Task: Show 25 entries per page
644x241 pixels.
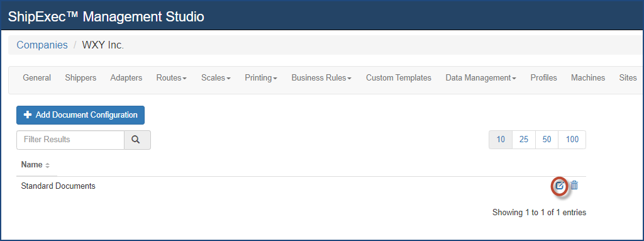Action: (524, 140)
